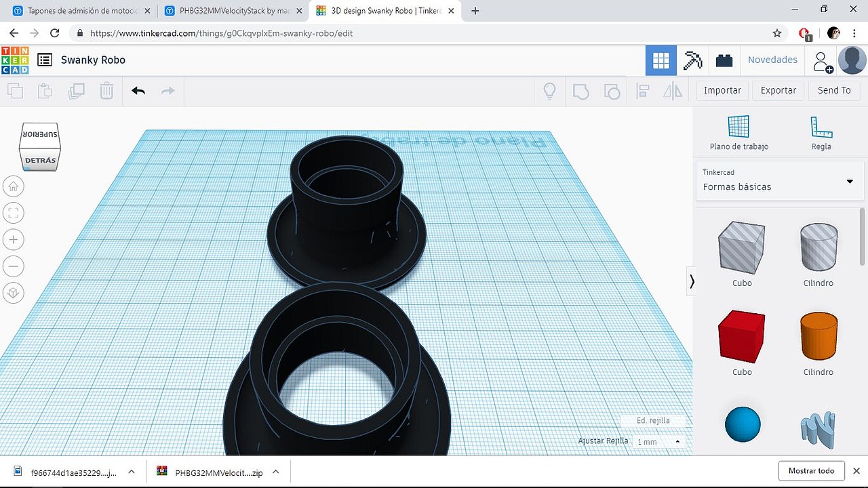This screenshot has height=488, width=868.
Task: Click the address bar URL
Action: (221, 33)
